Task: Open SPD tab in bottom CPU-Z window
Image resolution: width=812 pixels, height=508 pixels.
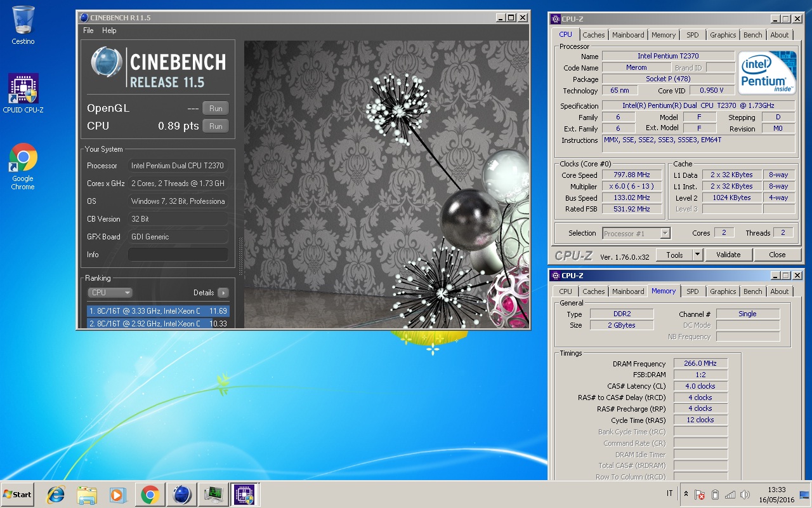Action: point(693,291)
